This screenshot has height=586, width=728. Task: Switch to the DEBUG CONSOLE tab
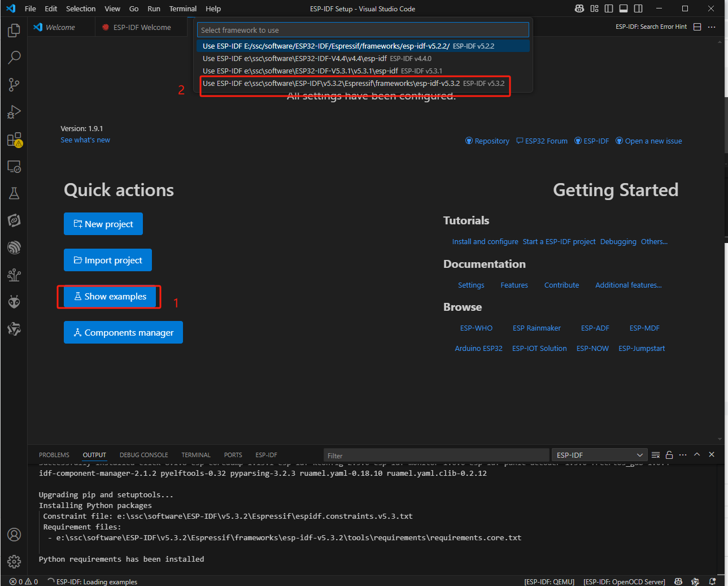coord(143,455)
